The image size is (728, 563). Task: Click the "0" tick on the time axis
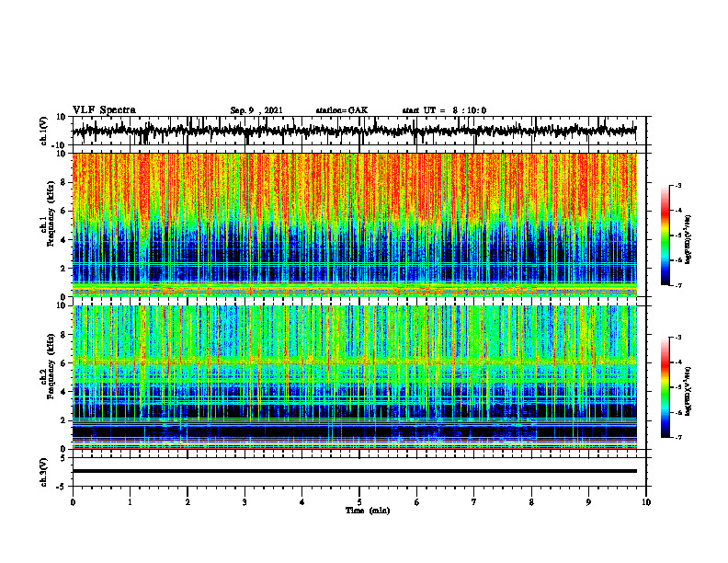click(73, 502)
